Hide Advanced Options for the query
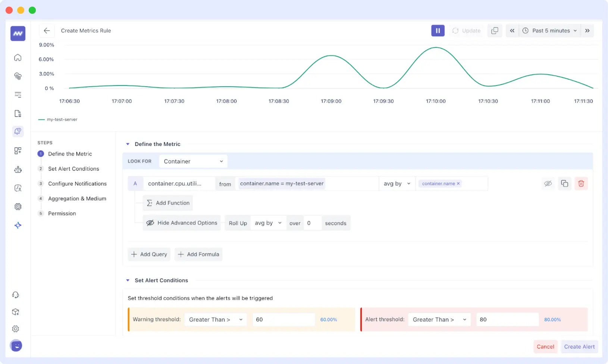Viewport: 608px width, 364px height. click(182, 223)
